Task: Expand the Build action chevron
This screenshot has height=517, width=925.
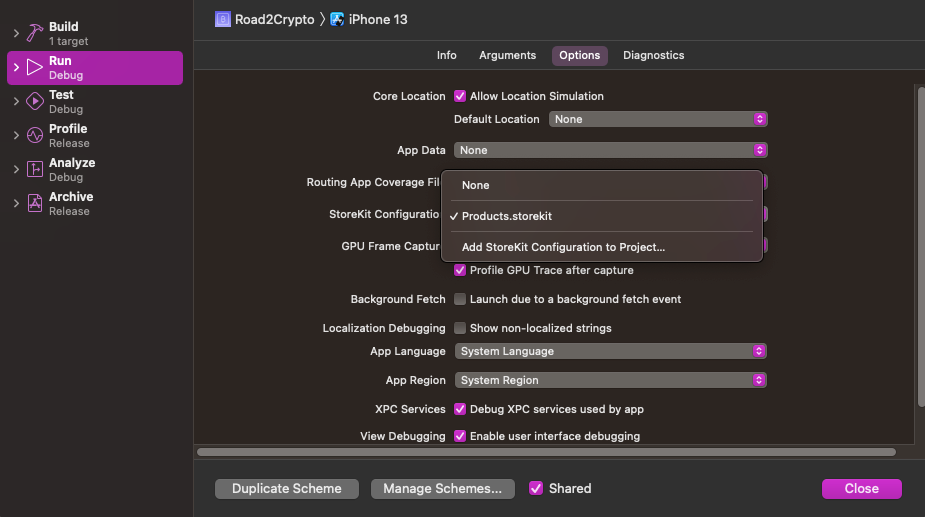Action: tap(16, 34)
